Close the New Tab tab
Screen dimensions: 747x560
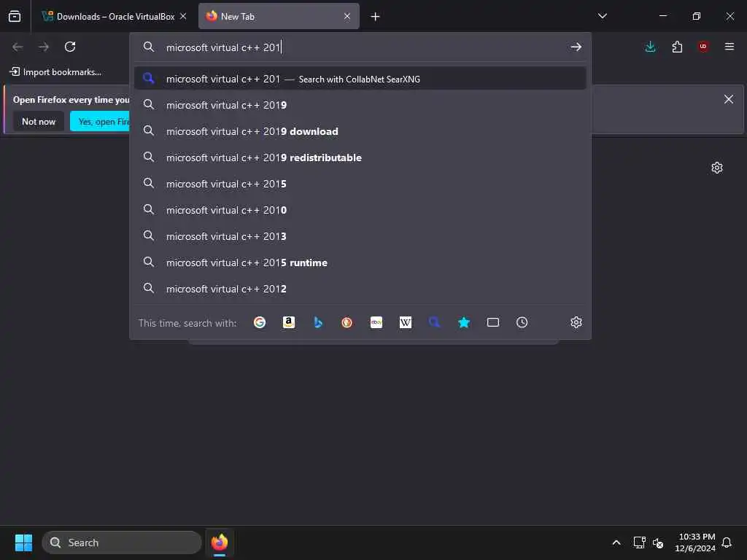tap(347, 16)
